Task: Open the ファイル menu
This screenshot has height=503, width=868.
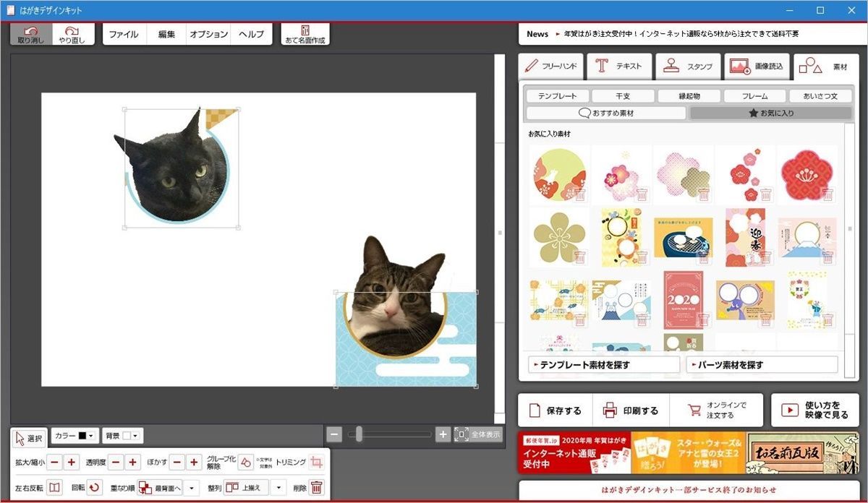Action: coord(124,33)
